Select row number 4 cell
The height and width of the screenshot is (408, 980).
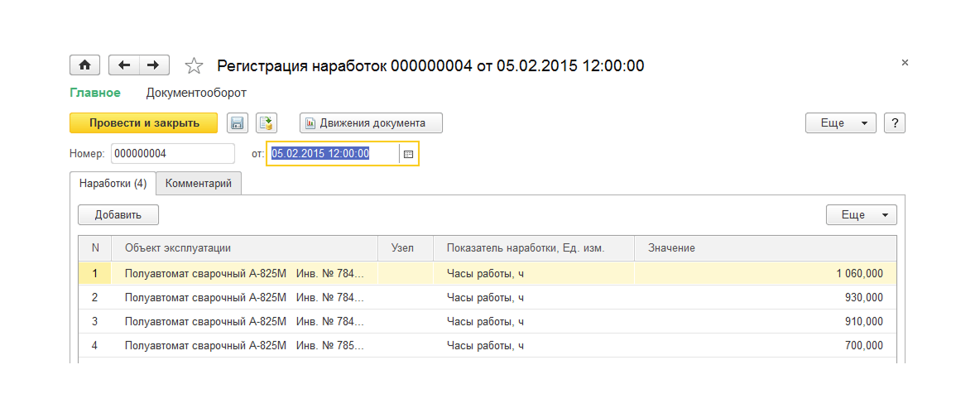tap(95, 345)
